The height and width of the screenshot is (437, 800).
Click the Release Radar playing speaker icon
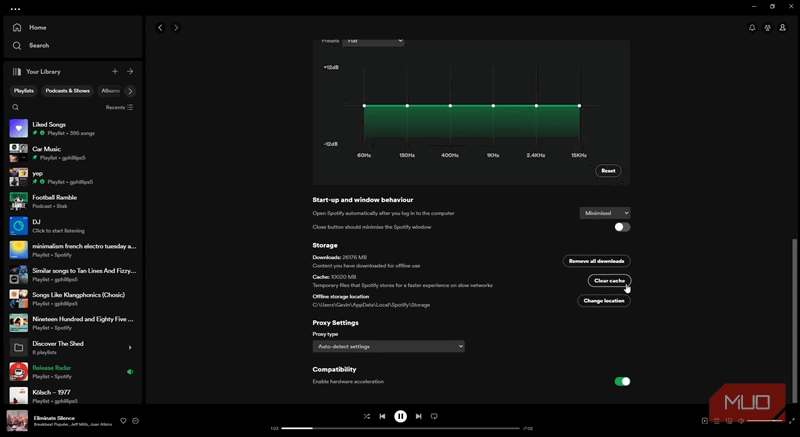(x=130, y=372)
